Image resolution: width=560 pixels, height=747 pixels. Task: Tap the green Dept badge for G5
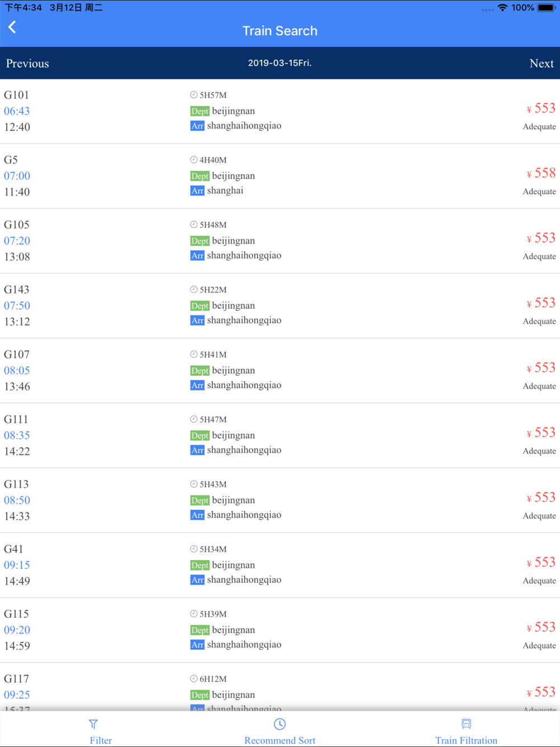pyautogui.click(x=199, y=176)
